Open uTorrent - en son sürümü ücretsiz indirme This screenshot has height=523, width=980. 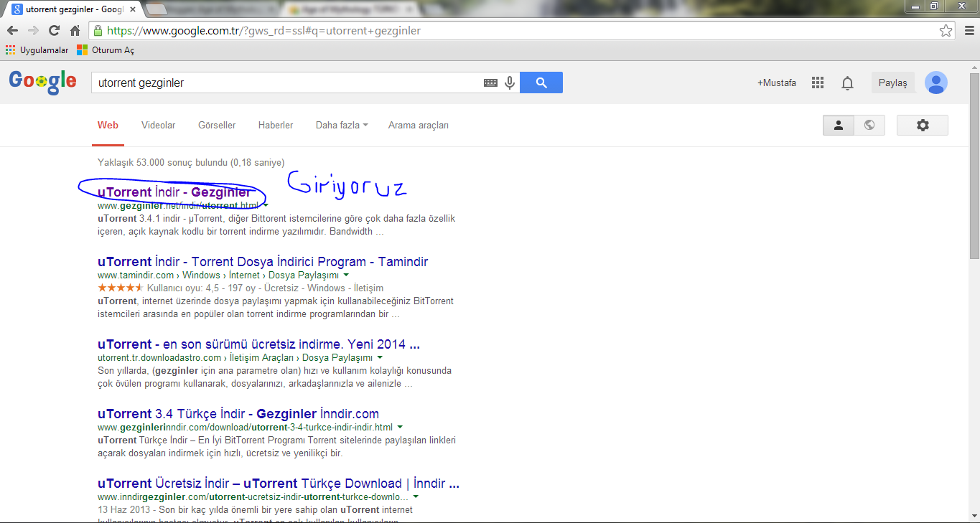[258, 344]
